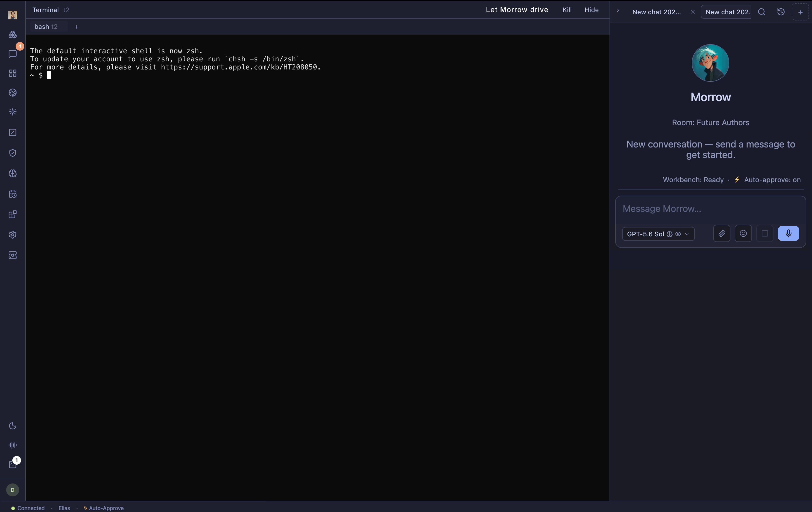The image size is (812, 512).
Task: Start voice input with microphone button
Action: (x=788, y=233)
